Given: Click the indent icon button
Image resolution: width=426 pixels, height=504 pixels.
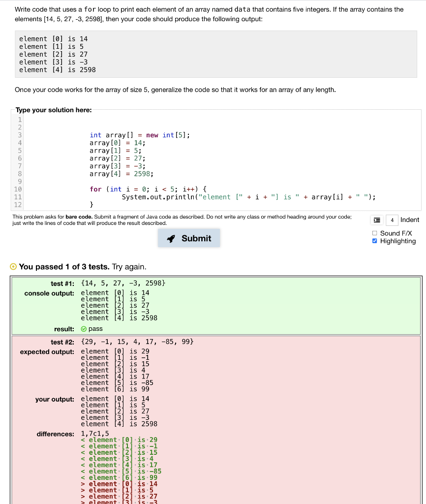Looking at the screenshot, I should (x=377, y=220).
